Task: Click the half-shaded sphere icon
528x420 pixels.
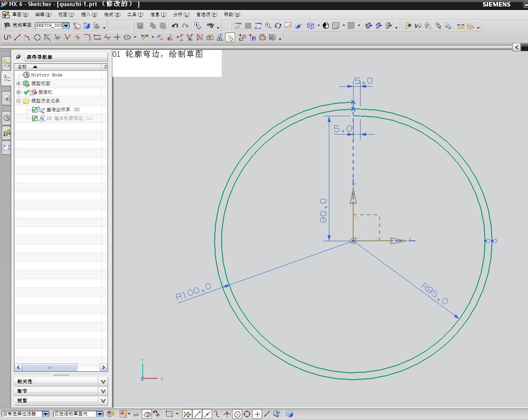Action: (x=326, y=26)
